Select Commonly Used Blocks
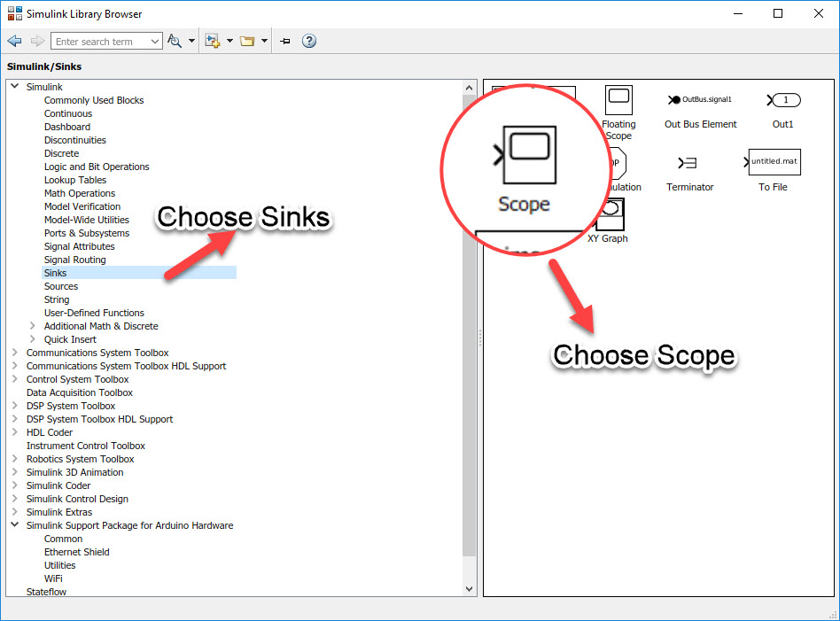The image size is (840, 621). tap(94, 99)
